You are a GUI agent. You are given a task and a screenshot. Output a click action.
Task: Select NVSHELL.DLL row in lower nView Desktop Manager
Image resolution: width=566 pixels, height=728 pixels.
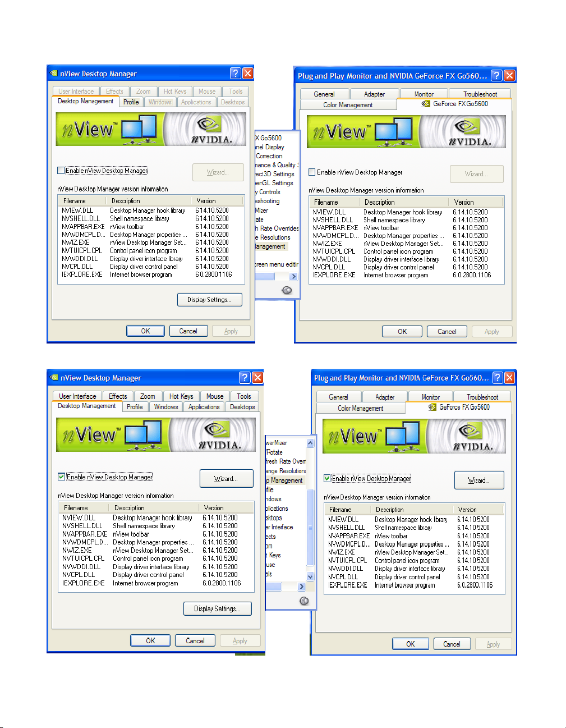click(x=156, y=526)
